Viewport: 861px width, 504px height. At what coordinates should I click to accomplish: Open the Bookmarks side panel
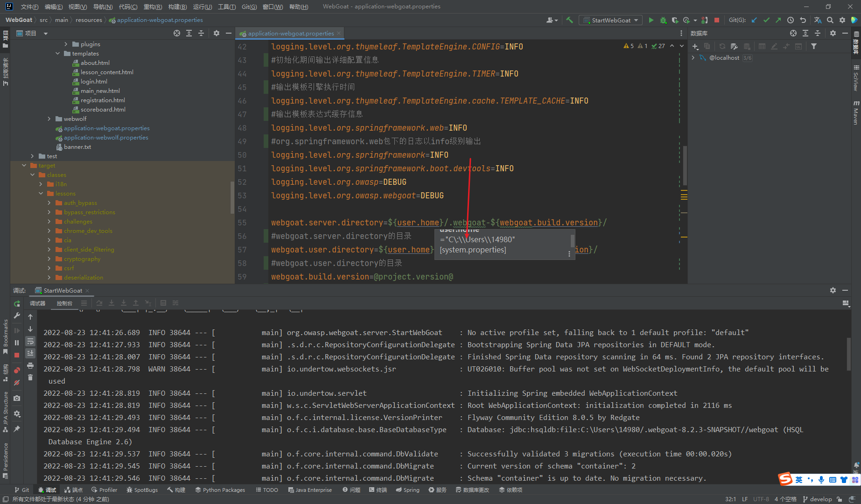(x=5, y=337)
